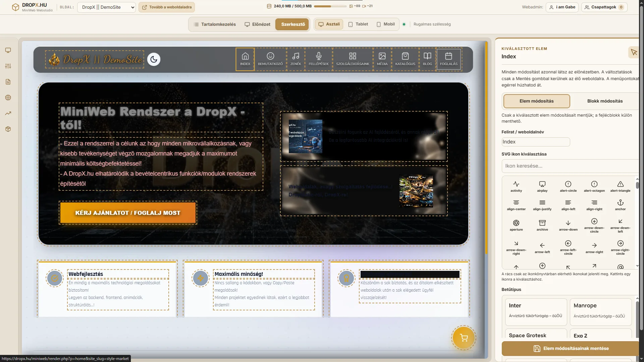Open the left sidebar monitor icon

pyautogui.click(x=8, y=50)
